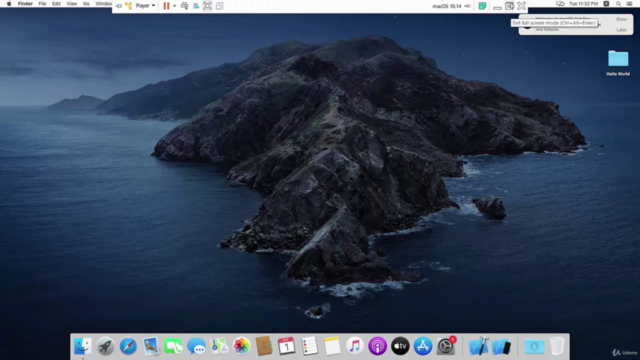The height and width of the screenshot is (360, 640).
Task: Open the Player menu dropdown
Action: pyautogui.click(x=145, y=6)
